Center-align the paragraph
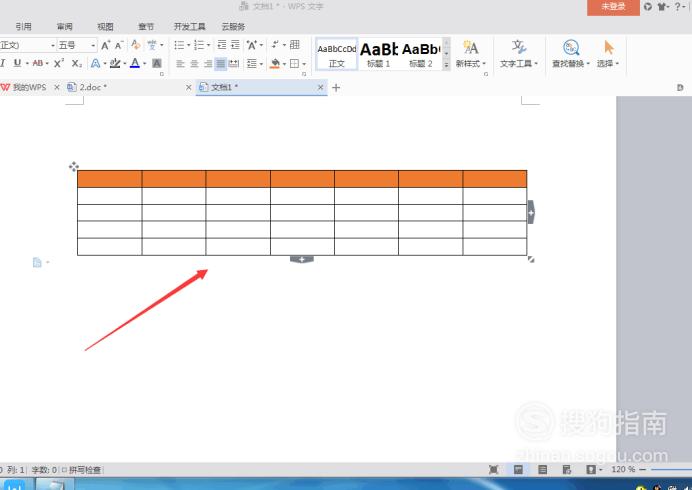Image resolution: width=692 pixels, height=490 pixels. (x=194, y=64)
